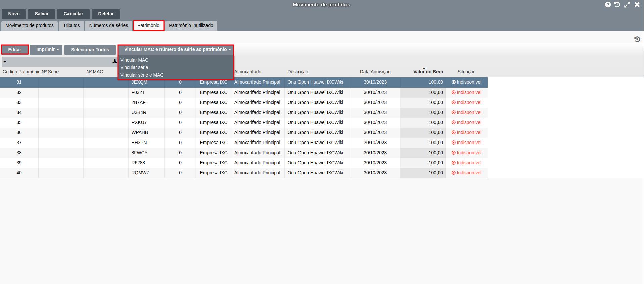Switch to Números de séries tab
This screenshot has height=284, width=644.
(108, 25)
